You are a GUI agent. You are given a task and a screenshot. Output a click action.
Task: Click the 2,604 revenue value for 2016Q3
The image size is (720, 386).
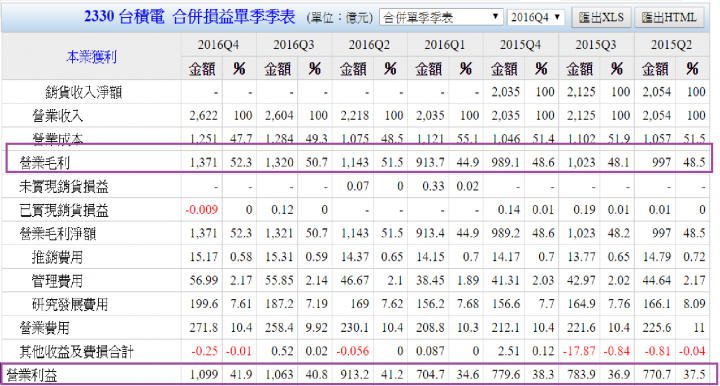pyautogui.click(x=279, y=115)
